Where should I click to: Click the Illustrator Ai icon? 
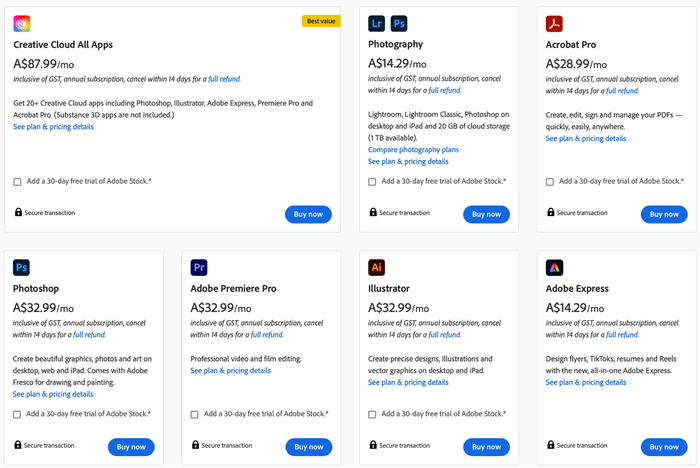pyautogui.click(x=377, y=267)
